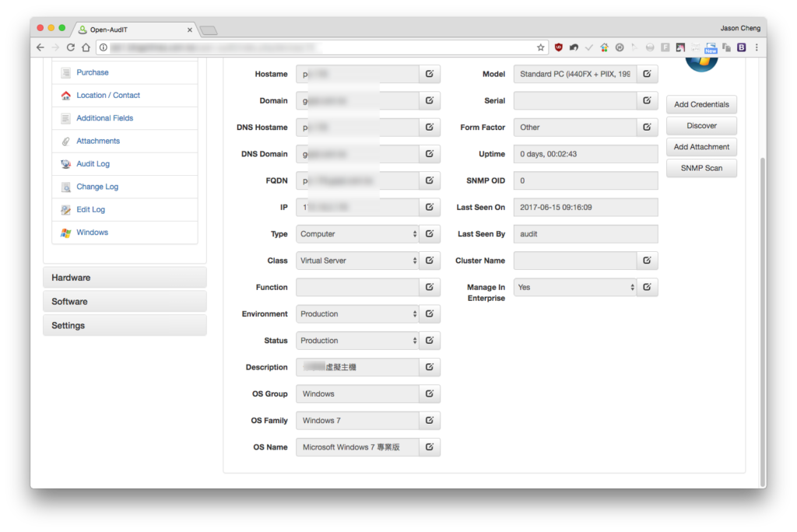Image resolution: width=797 pixels, height=532 pixels.
Task: Change the Manage In Enterprise dropdown
Action: click(575, 288)
